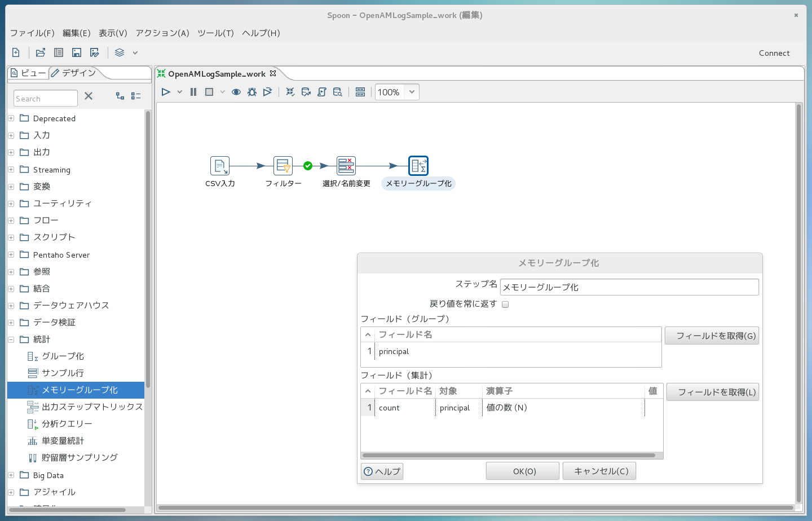
Task: Click the verify transformation icon
Action: [290, 92]
